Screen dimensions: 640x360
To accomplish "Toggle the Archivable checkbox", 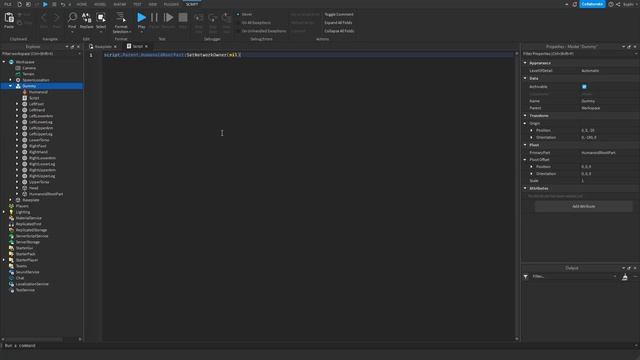I will 584,87.
